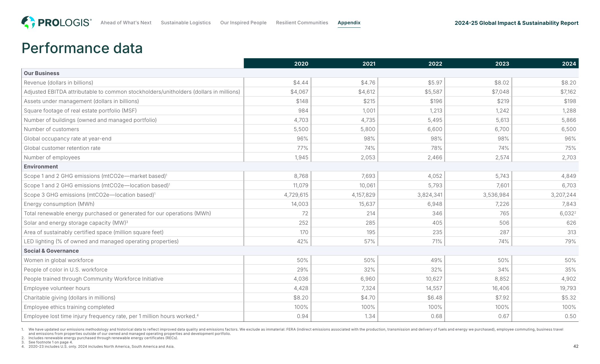Open the Our Inspired People tab

tap(243, 23)
